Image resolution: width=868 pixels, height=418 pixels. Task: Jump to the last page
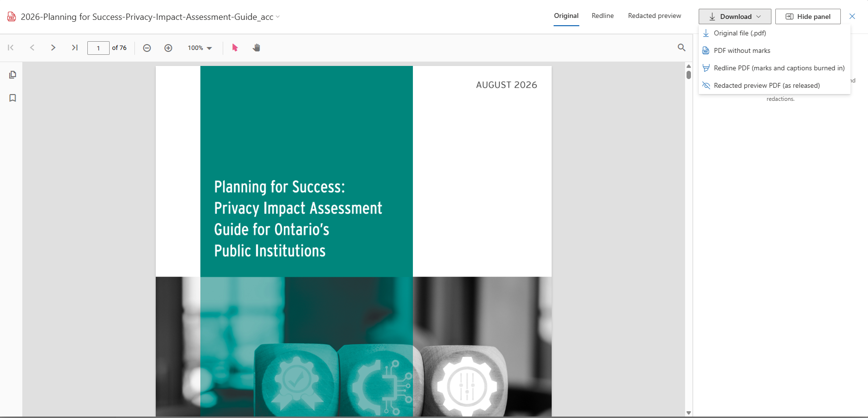tap(75, 48)
